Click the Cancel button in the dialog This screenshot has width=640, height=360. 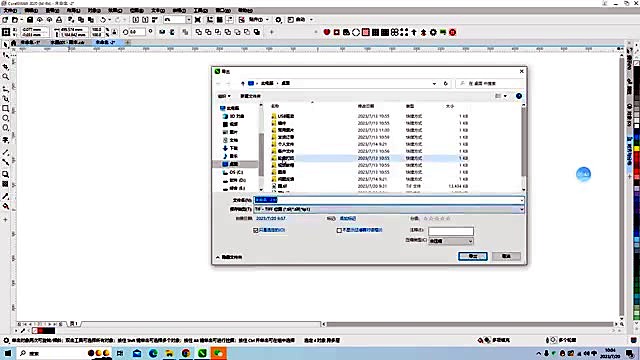[x=506, y=256]
